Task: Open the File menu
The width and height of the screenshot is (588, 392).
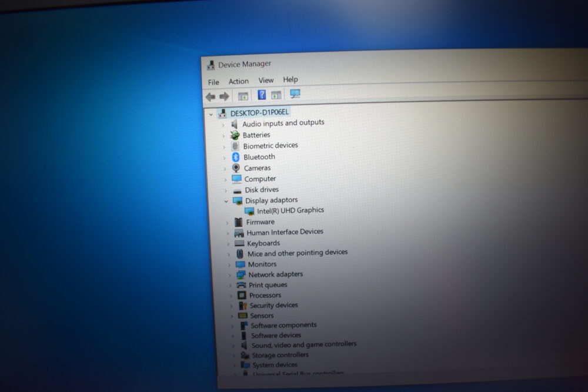Action: pos(213,82)
